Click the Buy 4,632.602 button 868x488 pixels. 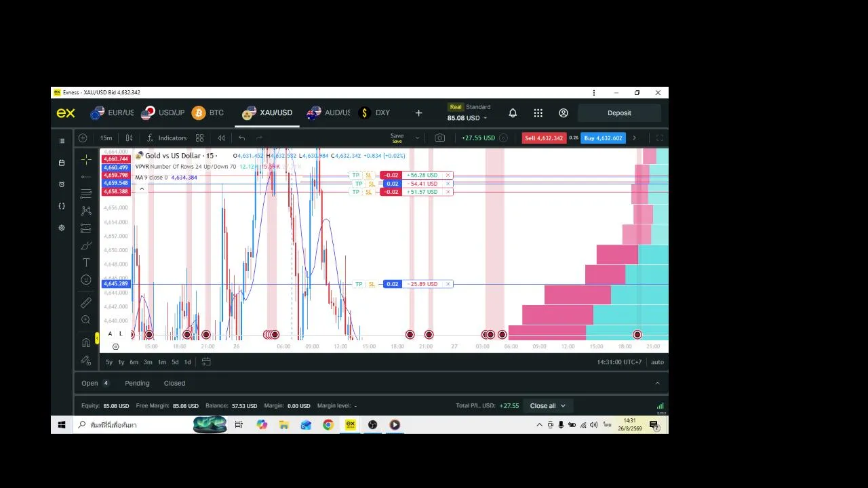pos(603,138)
